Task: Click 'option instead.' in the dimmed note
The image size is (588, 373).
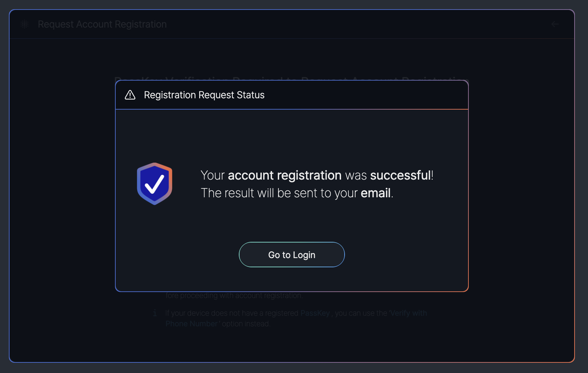Action: (246, 324)
